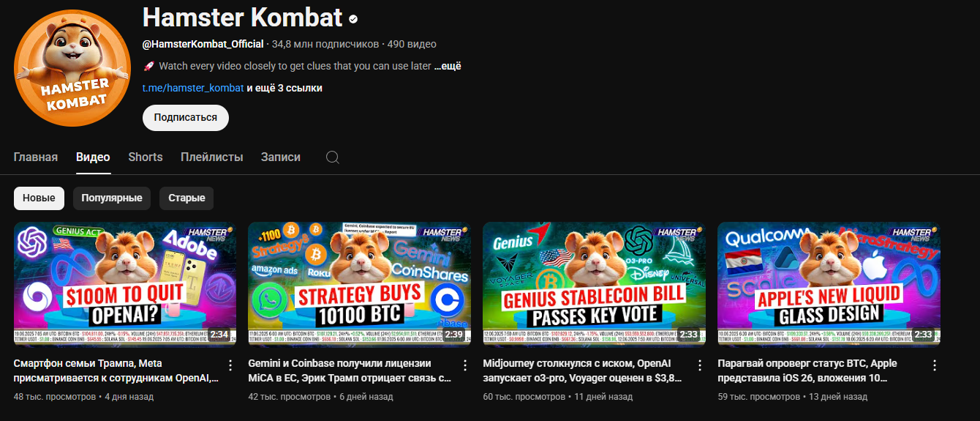Open options menu for Midjourney столкнулся video
Screen dimensions: 980x421
click(x=700, y=365)
